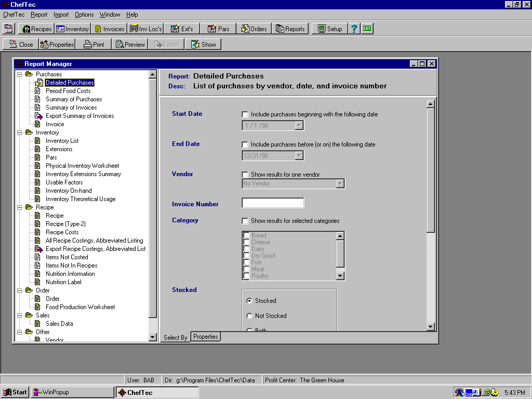Switch to WinPopup in the taskbar

pyautogui.click(x=73, y=392)
